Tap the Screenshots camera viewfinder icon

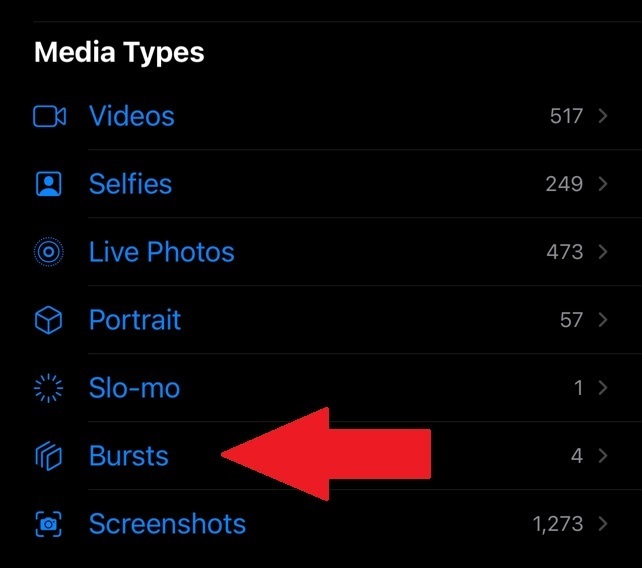[x=48, y=524]
